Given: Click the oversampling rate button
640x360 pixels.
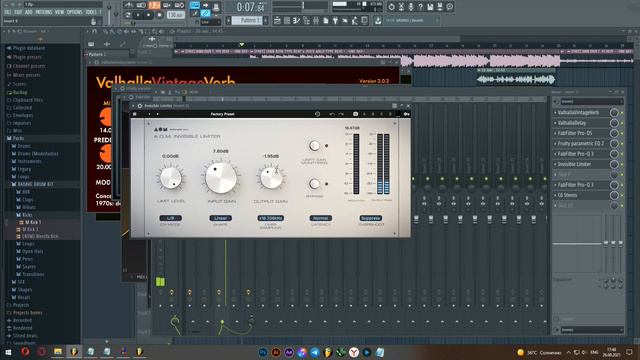Looking at the screenshot, I should click(x=271, y=218).
